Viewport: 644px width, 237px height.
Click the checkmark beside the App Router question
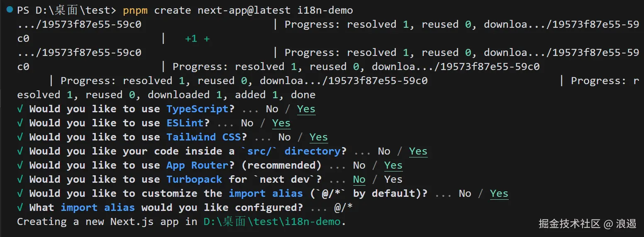pos(20,165)
